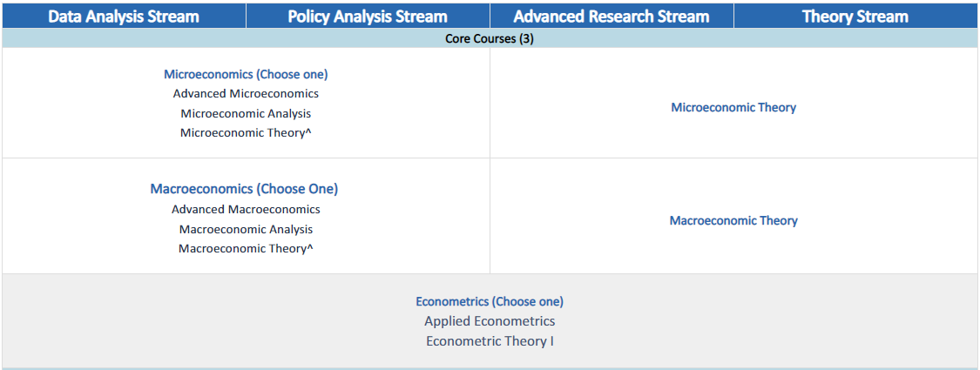980x370 pixels.
Task: Click the Theory Stream header
Action: pos(855,16)
